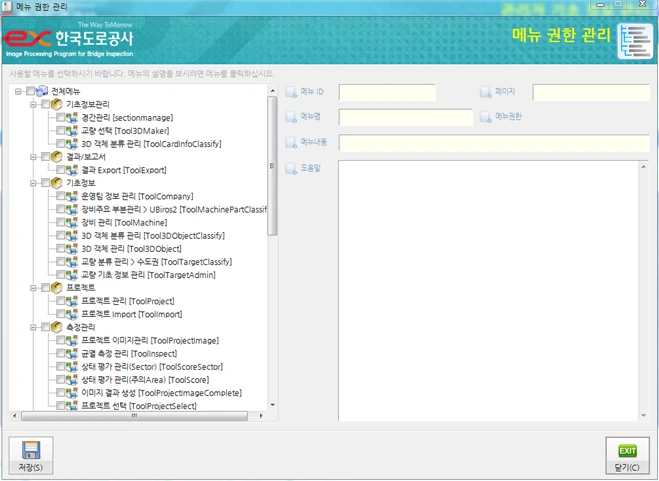Click the 메뉴권한 label icon
Screen dimensions: 659x481
tap(486, 117)
